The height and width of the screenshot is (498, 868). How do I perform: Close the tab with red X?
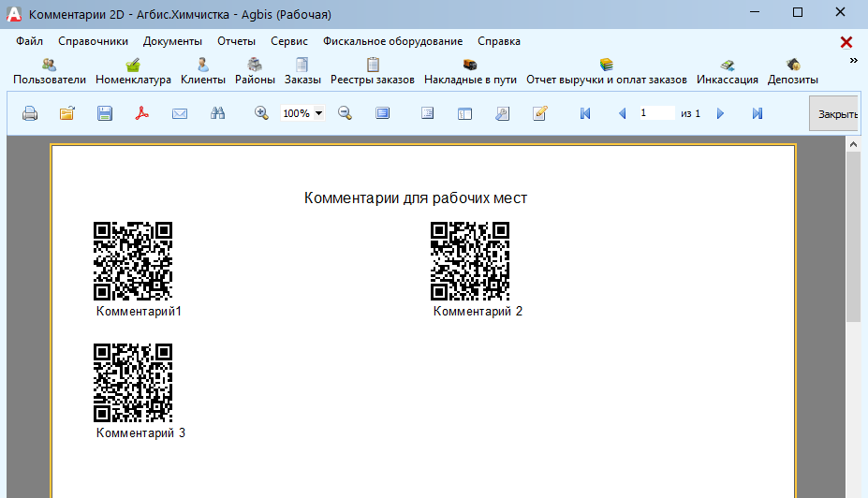[846, 42]
